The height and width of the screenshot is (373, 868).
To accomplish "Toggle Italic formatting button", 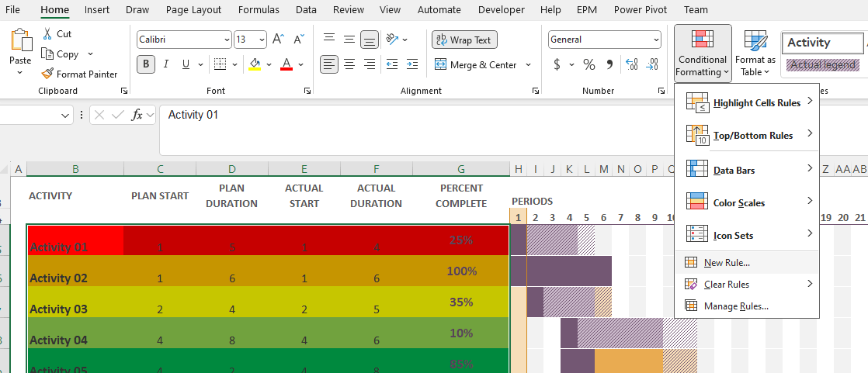I will pos(165,64).
